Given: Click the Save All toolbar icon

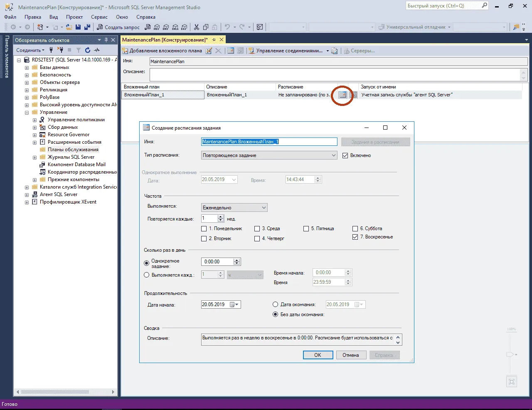Looking at the screenshot, I should pos(87,27).
